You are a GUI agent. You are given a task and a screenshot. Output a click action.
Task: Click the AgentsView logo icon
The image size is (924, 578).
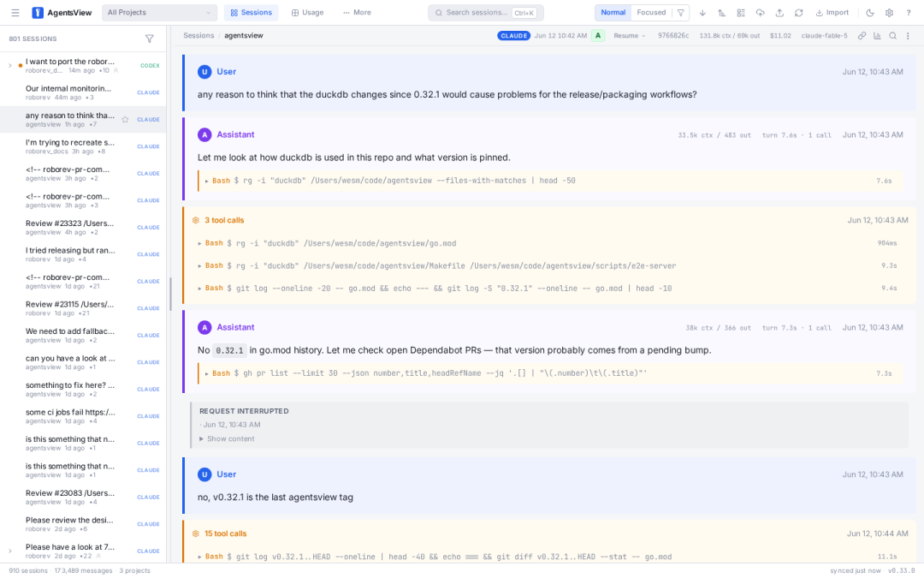point(38,12)
